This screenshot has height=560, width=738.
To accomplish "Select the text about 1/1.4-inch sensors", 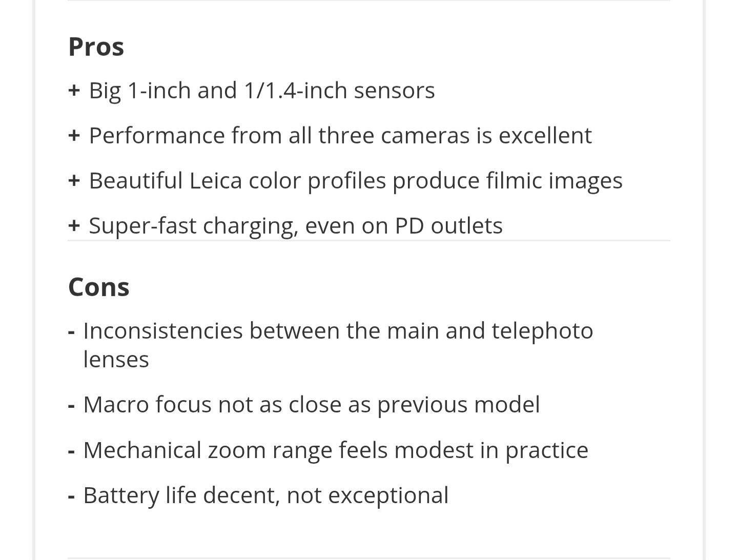I will point(261,91).
